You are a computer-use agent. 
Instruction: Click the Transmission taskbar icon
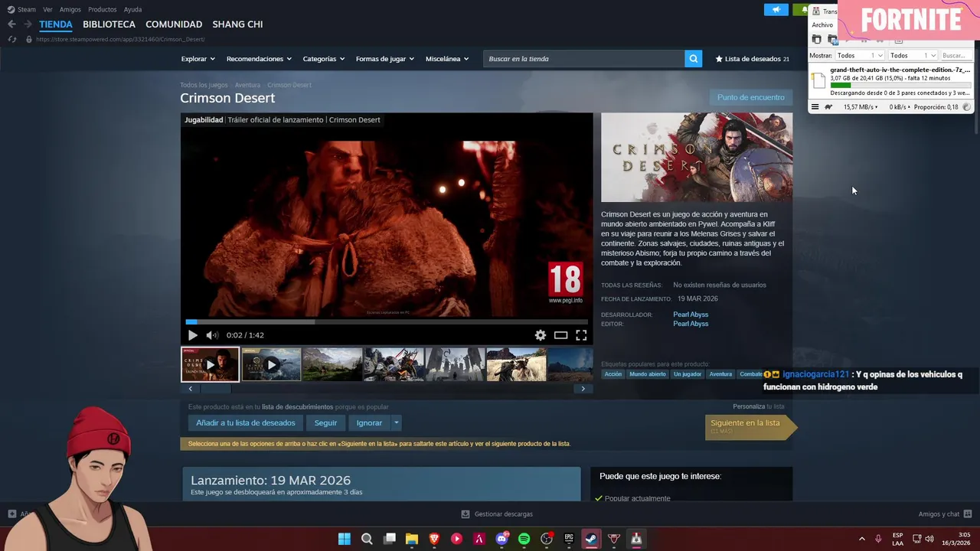click(x=636, y=539)
